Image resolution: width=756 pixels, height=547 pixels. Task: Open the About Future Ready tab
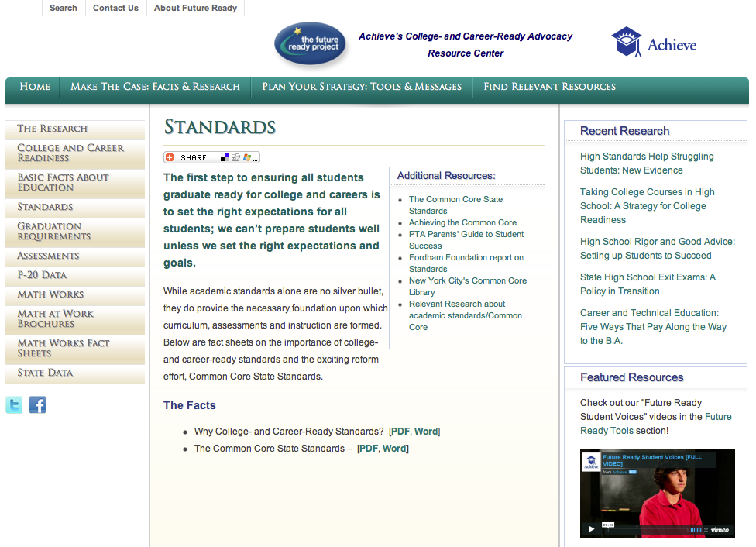[x=195, y=8]
